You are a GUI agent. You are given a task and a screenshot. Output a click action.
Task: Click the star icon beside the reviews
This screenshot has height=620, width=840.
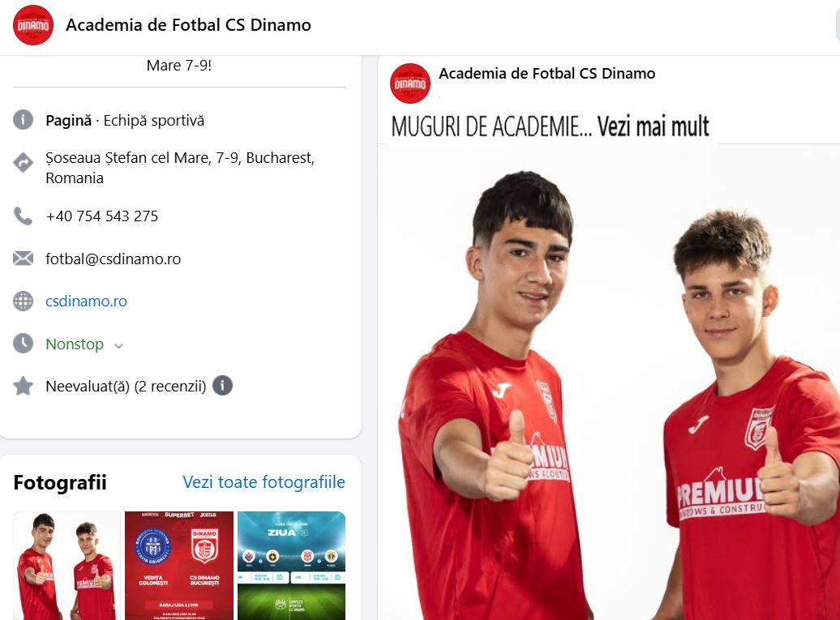pos(23,386)
